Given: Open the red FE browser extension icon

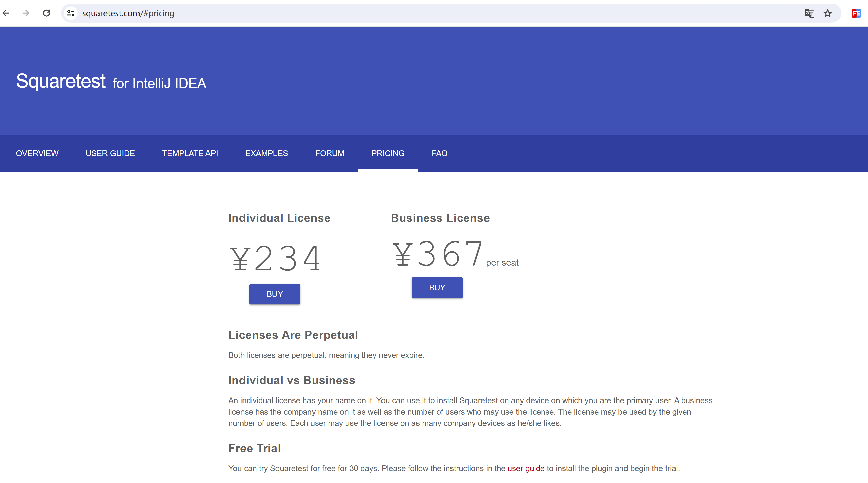Looking at the screenshot, I should point(856,13).
